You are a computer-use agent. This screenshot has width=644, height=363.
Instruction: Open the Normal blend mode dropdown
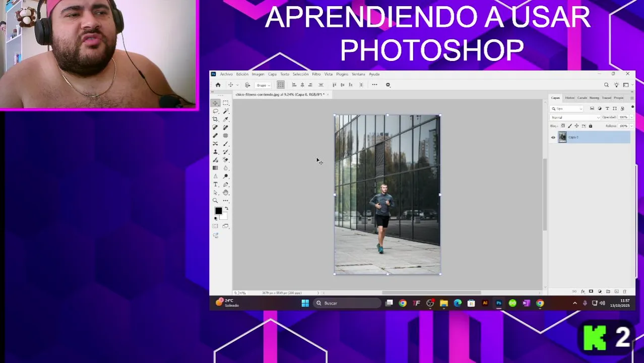point(575,117)
